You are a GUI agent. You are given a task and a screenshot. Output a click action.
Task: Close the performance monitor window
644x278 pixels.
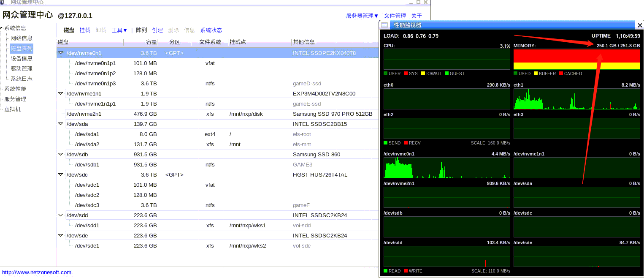(x=639, y=25)
